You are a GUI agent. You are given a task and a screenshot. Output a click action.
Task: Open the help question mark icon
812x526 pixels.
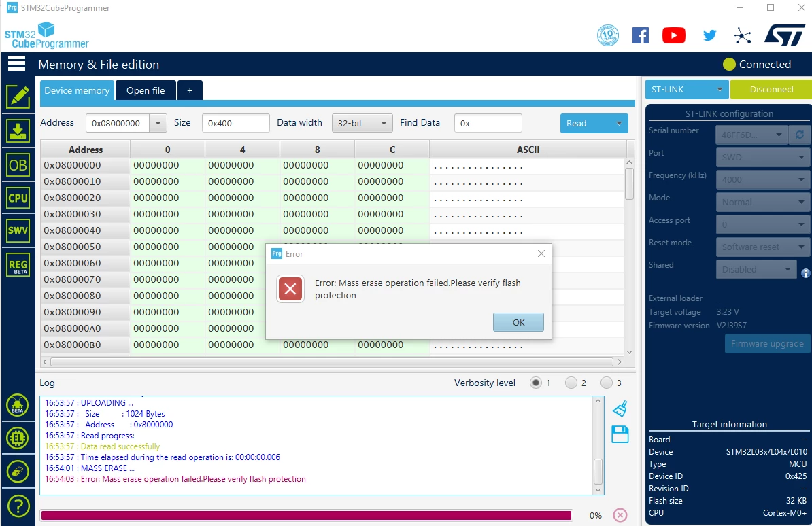pos(18,506)
